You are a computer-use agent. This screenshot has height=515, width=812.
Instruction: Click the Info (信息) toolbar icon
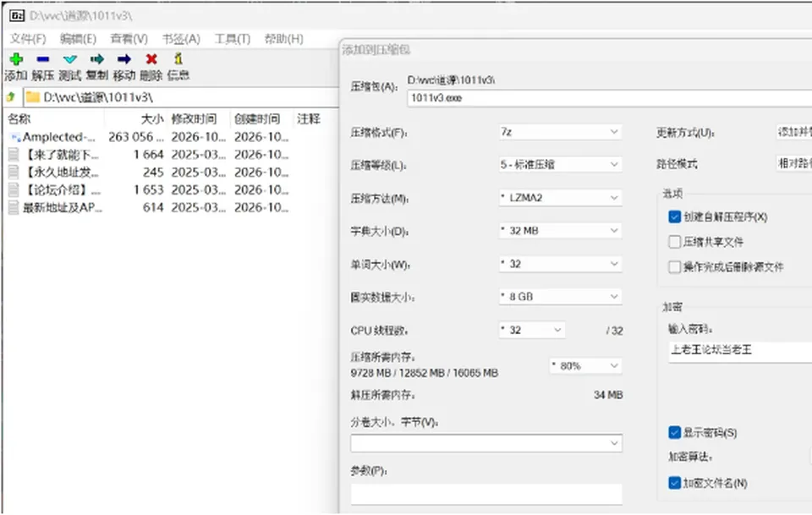click(x=178, y=58)
